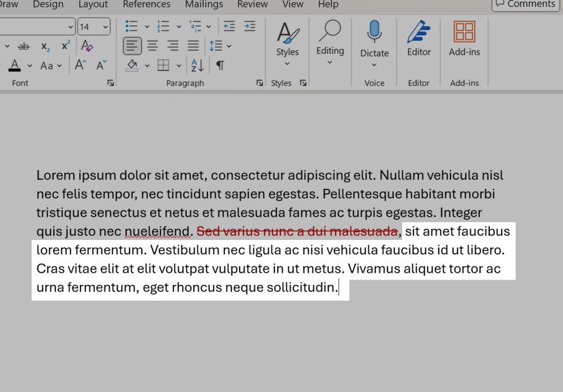Screen dimensions: 563x392
Task: Open the Help tab
Action: 328,4
